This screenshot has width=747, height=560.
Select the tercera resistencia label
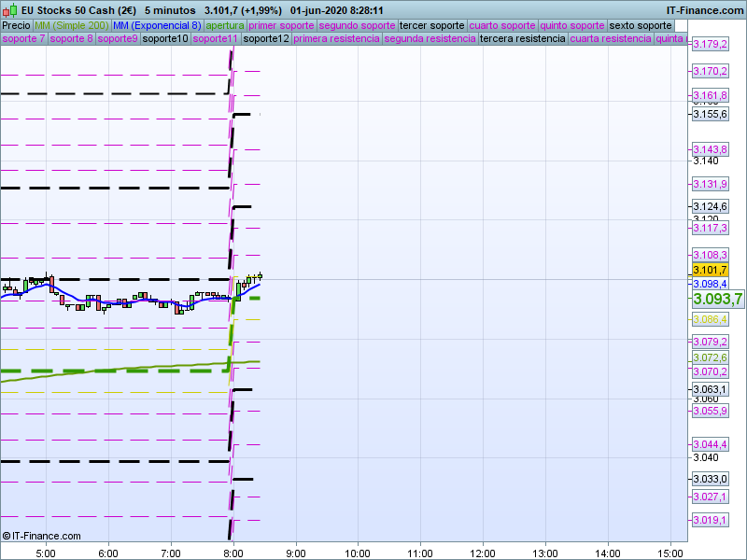coord(523,38)
